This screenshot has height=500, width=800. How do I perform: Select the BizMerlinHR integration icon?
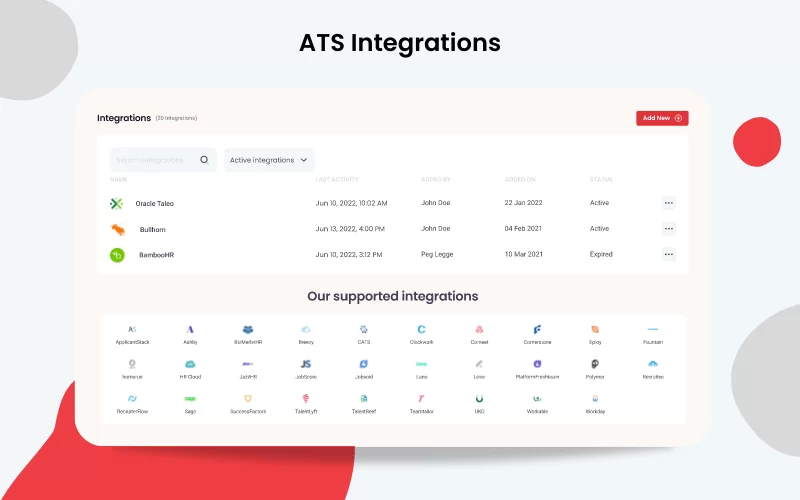248,330
